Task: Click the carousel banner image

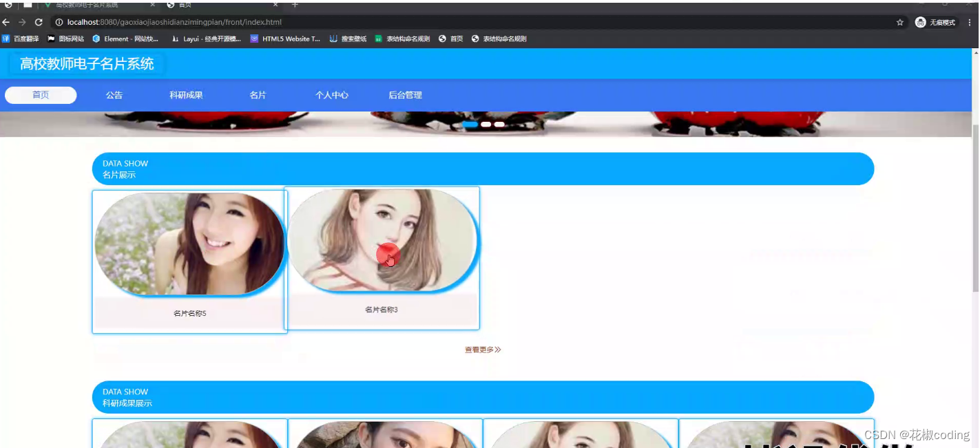Action: [486, 124]
